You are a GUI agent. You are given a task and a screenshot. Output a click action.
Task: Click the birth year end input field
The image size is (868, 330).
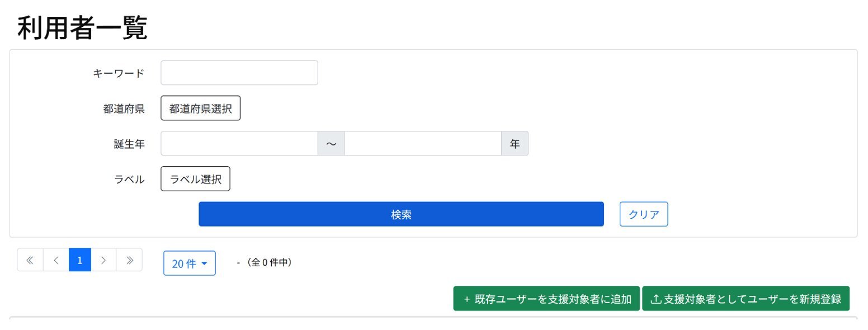[x=423, y=144]
